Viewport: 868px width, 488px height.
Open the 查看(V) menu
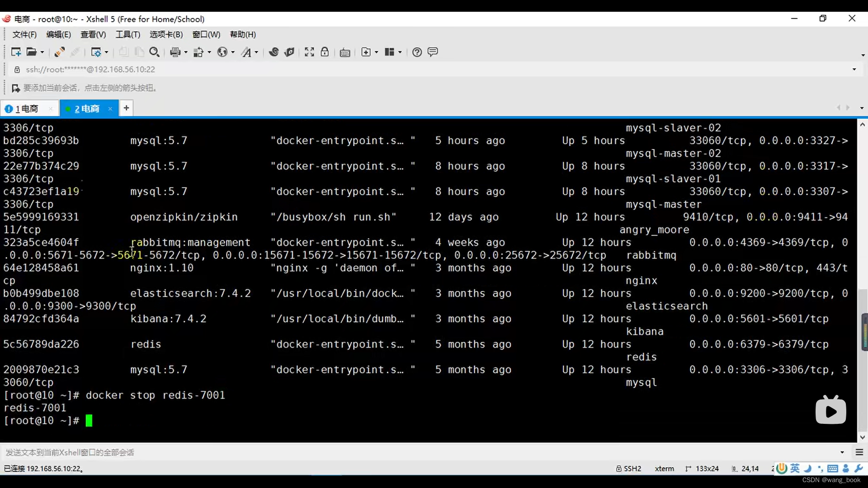coord(93,34)
